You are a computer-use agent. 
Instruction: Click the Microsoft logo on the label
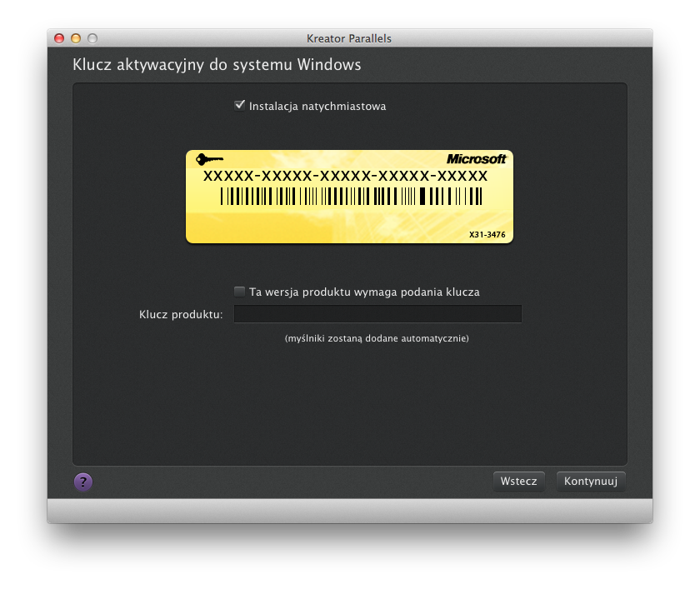pos(476,159)
